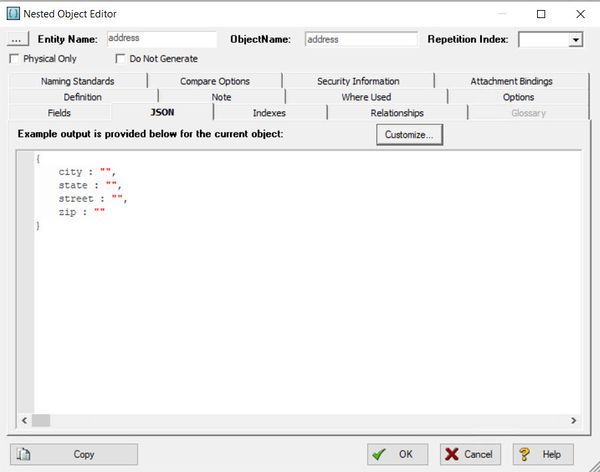Viewport: 600px width, 472px height.
Task: Enable the Physical Only checkbox
Action: pos(14,59)
